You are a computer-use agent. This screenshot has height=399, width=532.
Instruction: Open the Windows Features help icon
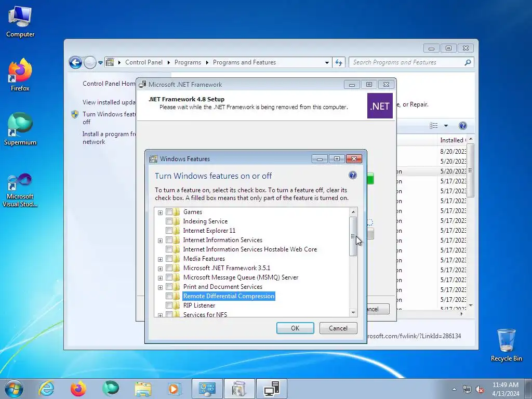pyautogui.click(x=353, y=175)
